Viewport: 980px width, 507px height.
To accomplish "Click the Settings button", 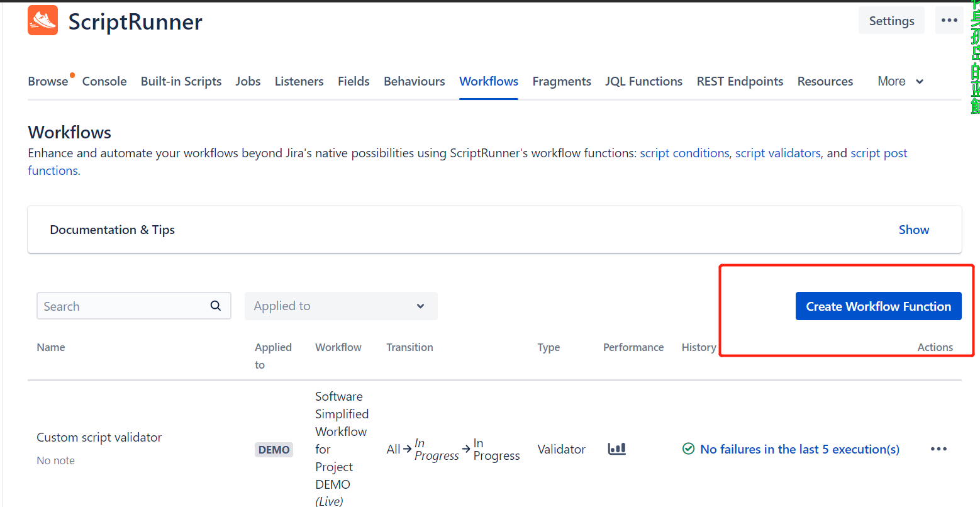I will click(891, 21).
